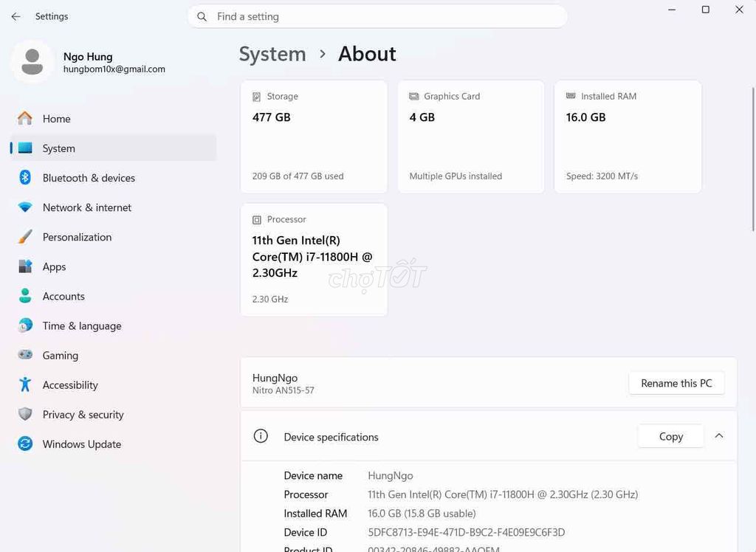Click the user profile avatar
Screen dimensions: 756x552
coord(32,62)
